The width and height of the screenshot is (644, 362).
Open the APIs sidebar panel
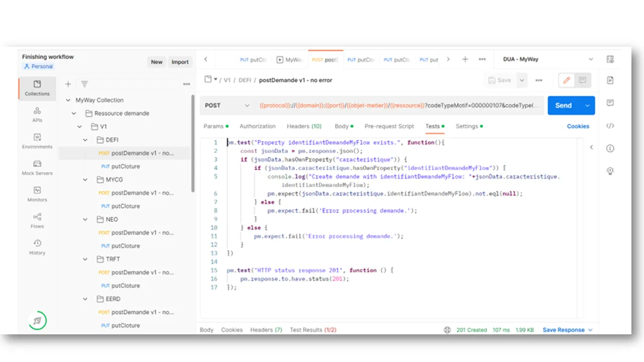(37, 115)
